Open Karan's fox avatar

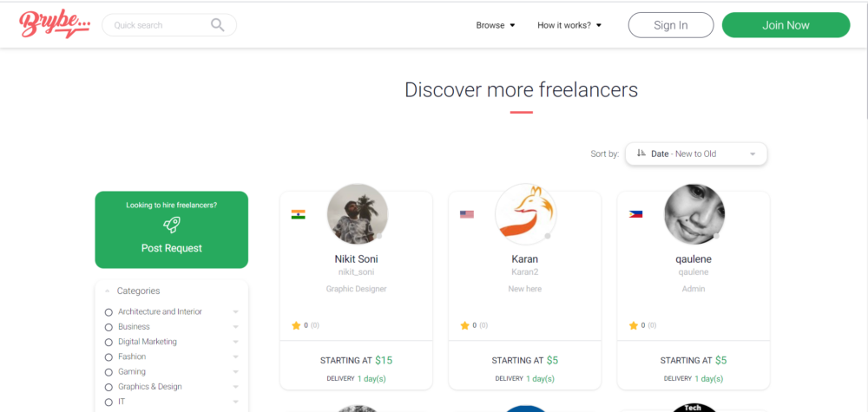[525, 214]
